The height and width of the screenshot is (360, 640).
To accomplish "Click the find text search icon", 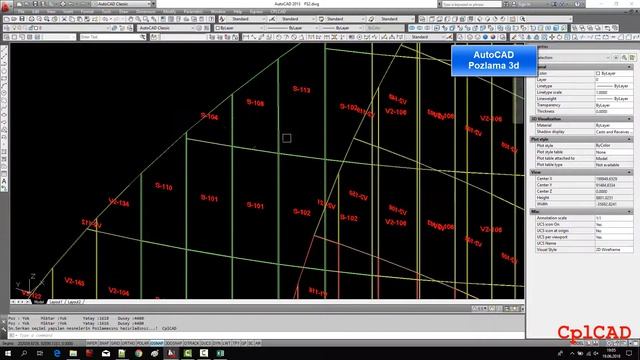I will click(x=142, y=37).
